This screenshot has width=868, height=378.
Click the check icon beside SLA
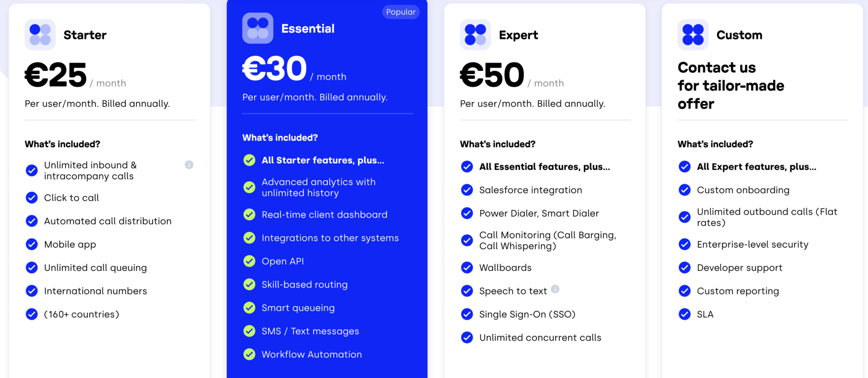click(684, 314)
